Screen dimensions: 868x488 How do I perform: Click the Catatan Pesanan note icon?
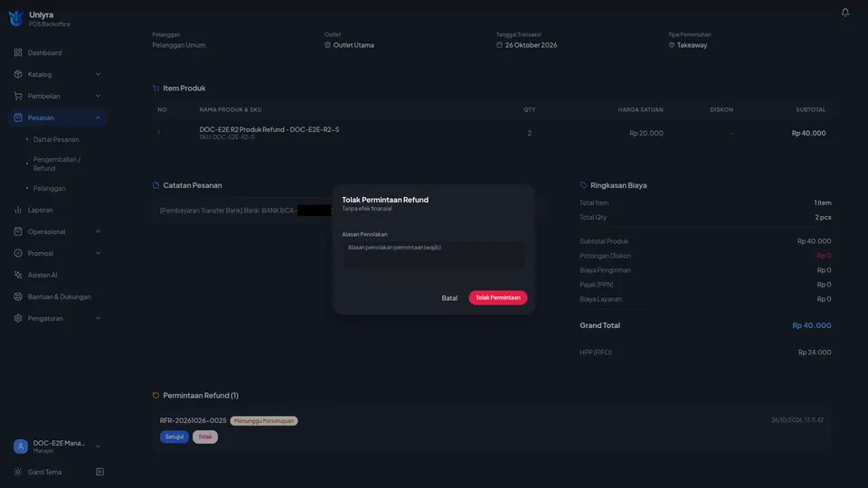[x=156, y=185]
